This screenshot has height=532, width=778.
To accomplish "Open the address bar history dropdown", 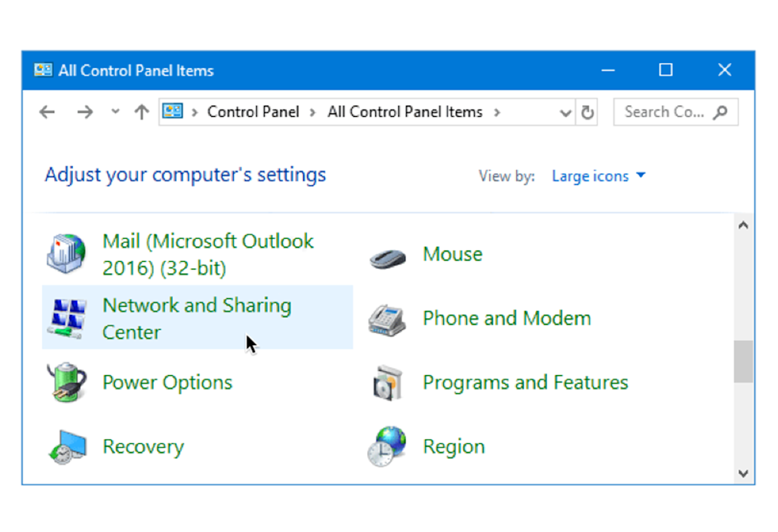I will [x=565, y=113].
